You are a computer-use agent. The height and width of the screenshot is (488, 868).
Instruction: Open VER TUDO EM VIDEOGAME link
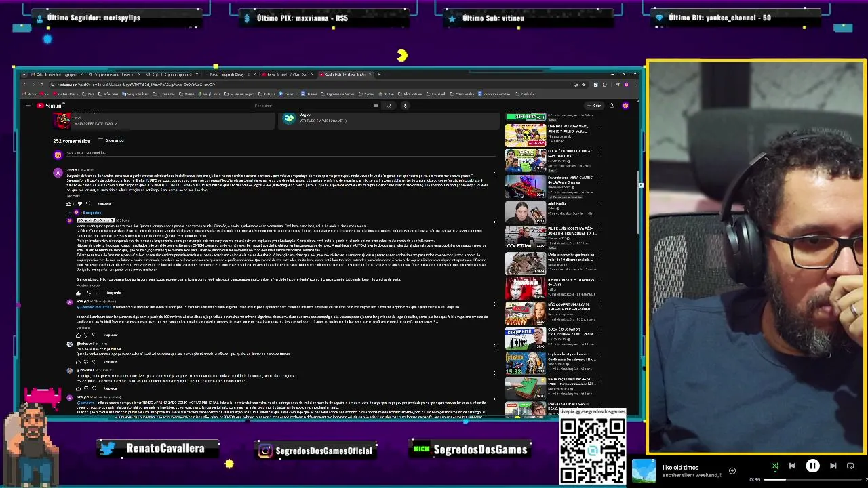(323, 121)
